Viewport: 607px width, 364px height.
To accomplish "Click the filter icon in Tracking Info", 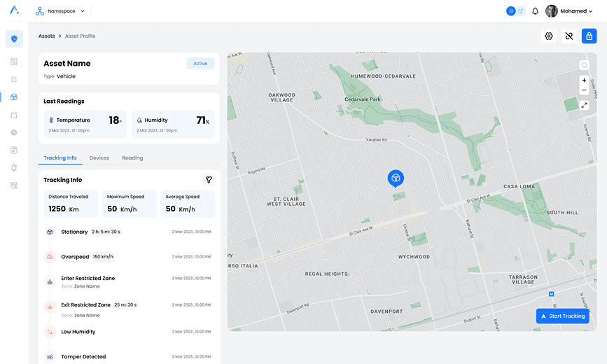I will 209,180.
